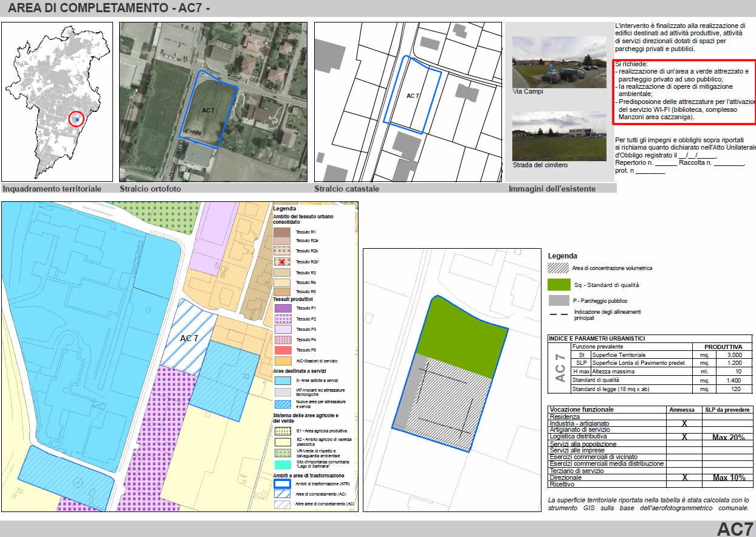The image size is (756, 537).
Task: Click the Standard di legge value 120
Action: 737,390
